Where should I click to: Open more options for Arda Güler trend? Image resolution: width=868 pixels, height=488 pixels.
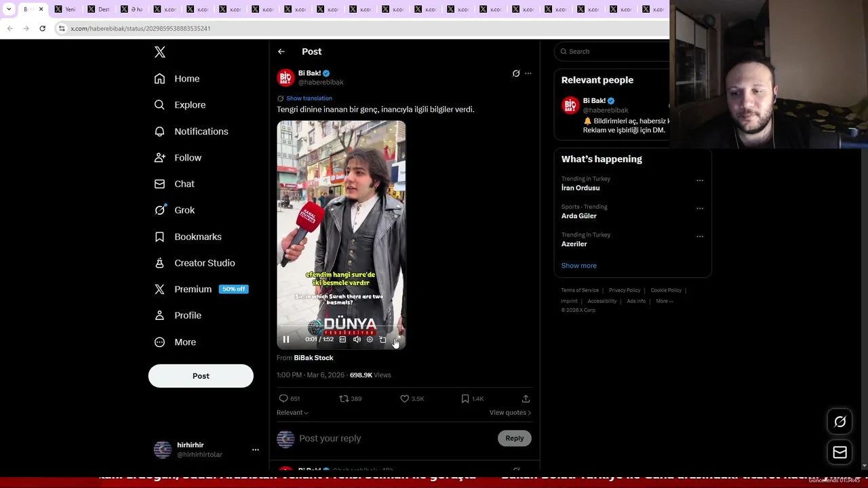[700, 208]
